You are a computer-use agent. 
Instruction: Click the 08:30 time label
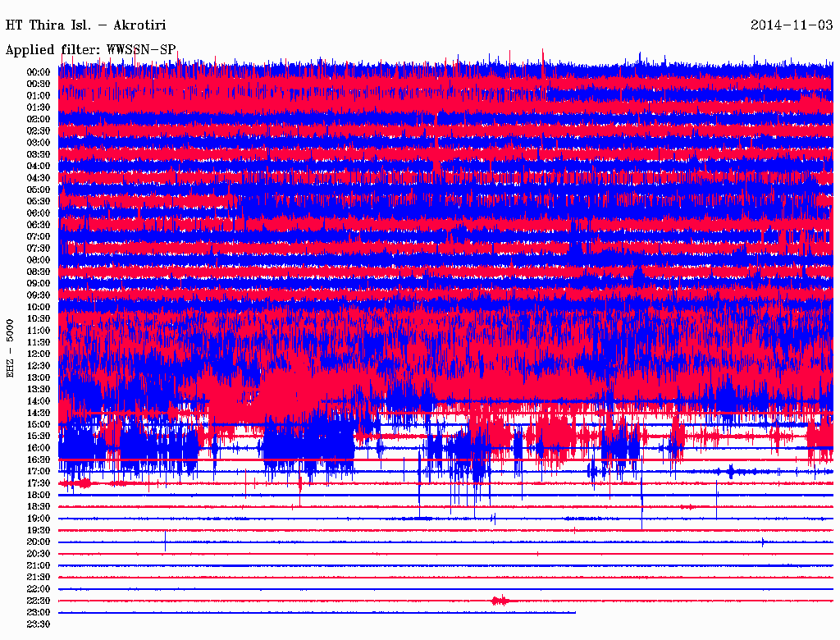click(39, 272)
